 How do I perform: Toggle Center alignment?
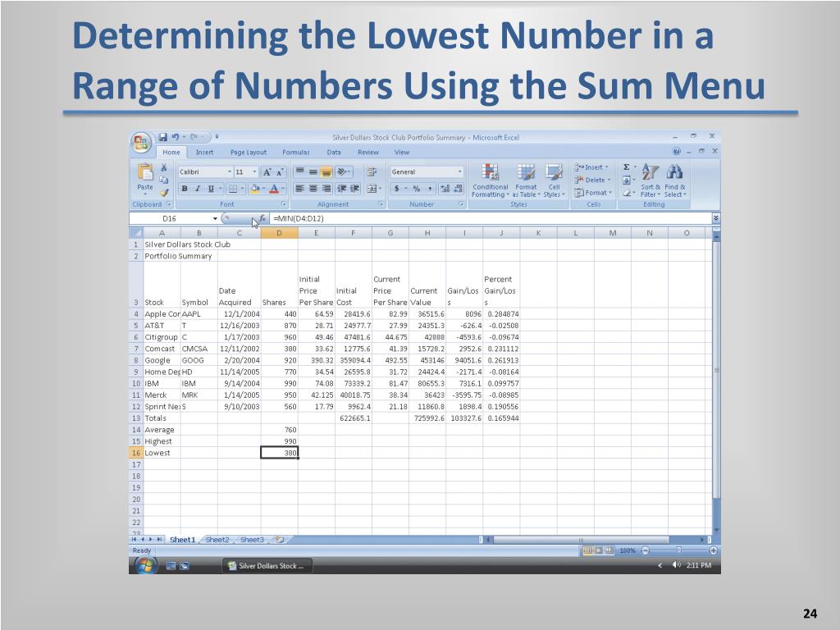tap(313, 189)
